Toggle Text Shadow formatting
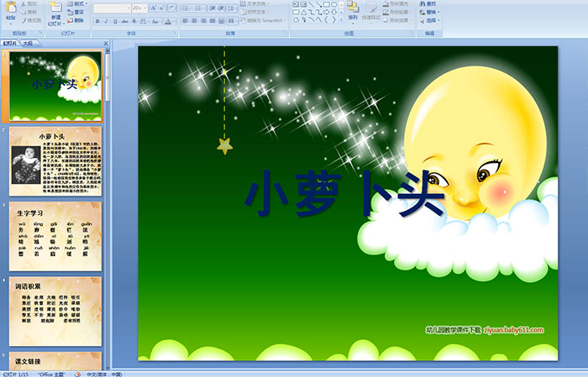Screen dimensions: 588x377 point(134,21)
